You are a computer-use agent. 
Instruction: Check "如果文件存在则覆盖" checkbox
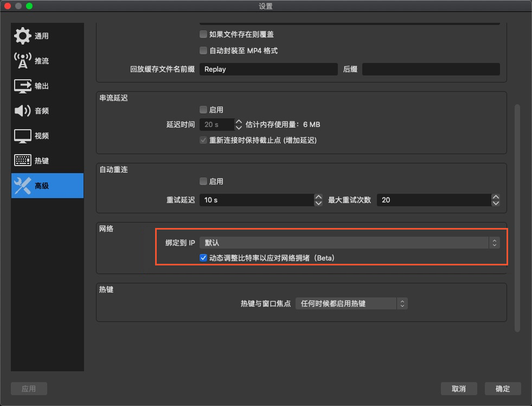point(203,34)
